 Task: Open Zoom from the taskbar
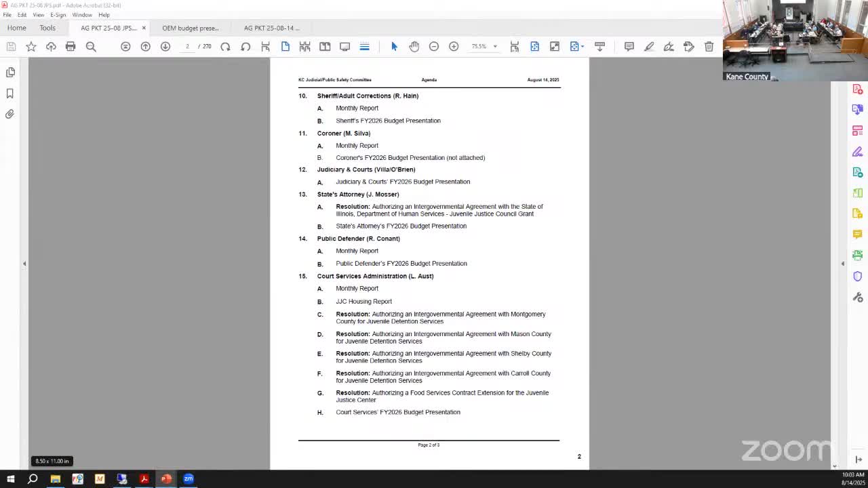(x=189, y=479)
